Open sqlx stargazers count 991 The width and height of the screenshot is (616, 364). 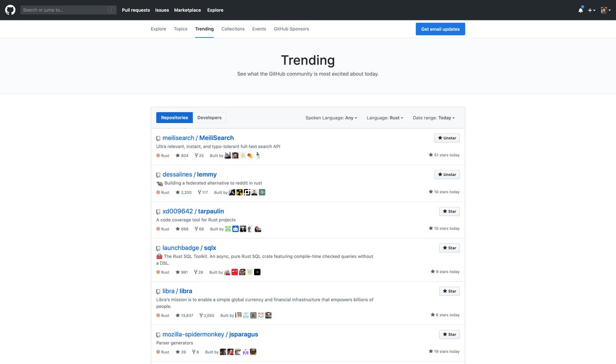tap(182, 272)
